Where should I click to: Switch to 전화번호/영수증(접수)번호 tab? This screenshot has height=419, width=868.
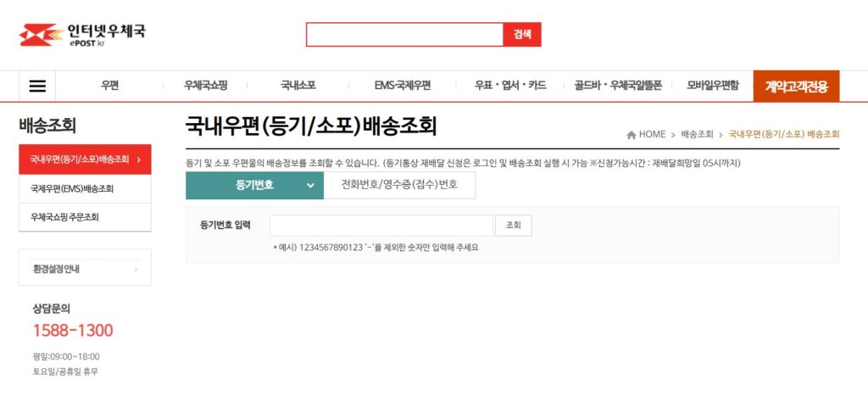[399, 185]
